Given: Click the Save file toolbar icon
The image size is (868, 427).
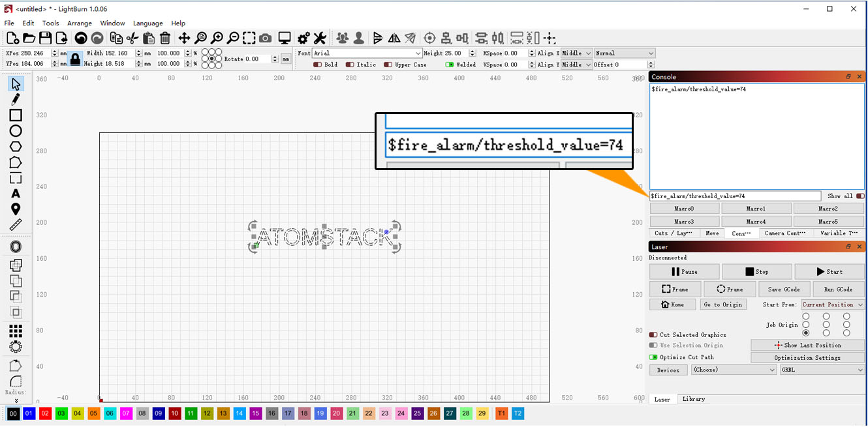Looking at the screenshot, I should coord(45,38).
